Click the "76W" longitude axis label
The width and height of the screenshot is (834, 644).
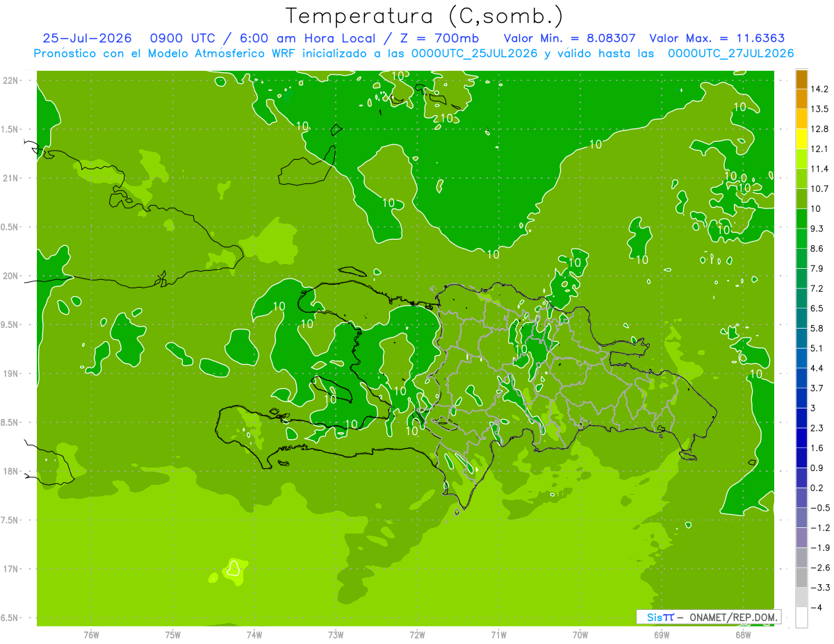pos(91,634)
